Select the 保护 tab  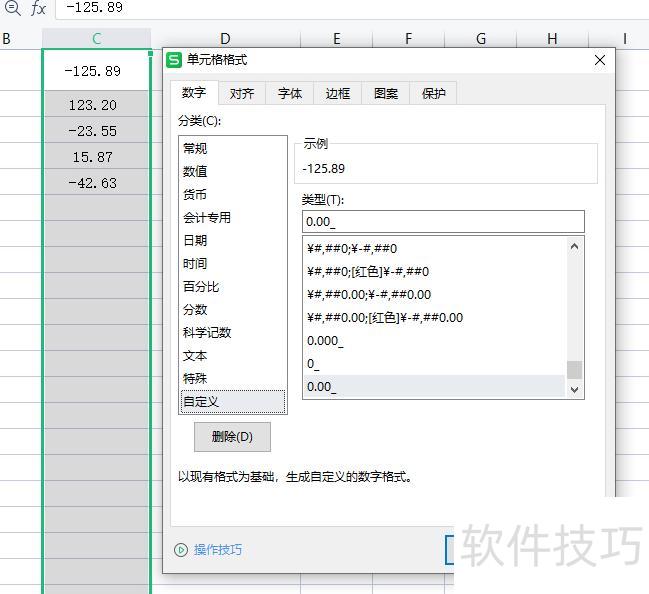pyautogui.click(x=434, y=93)
